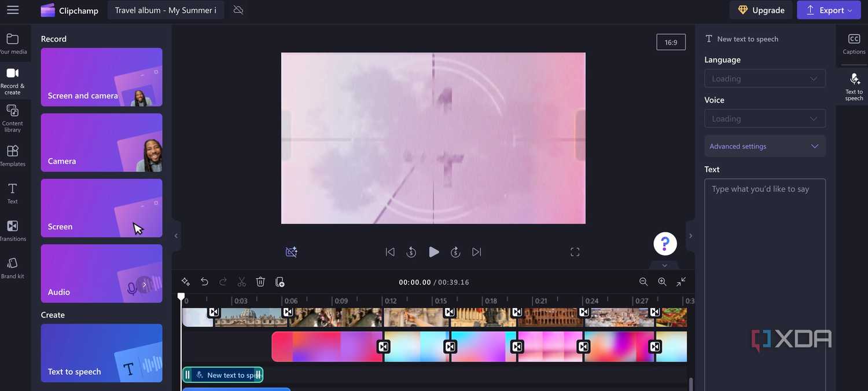
Task: Undo the last action
Action: (x=204, y=282)
